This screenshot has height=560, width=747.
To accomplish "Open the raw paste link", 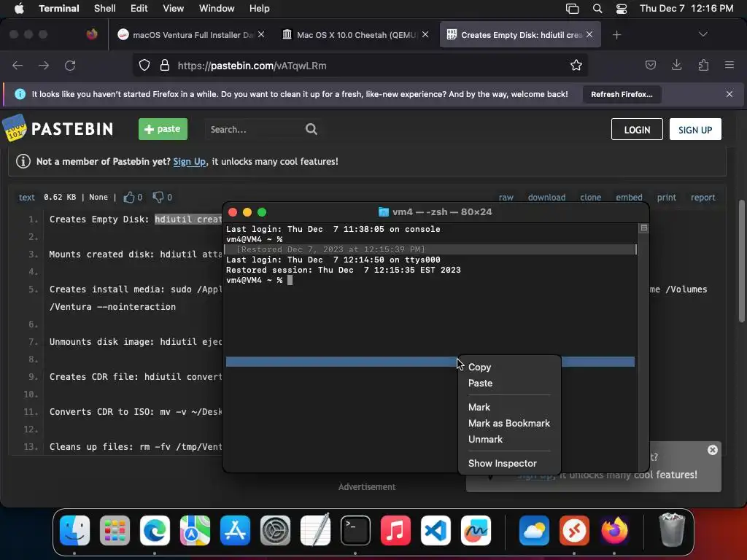I will [x=506, y=198].
